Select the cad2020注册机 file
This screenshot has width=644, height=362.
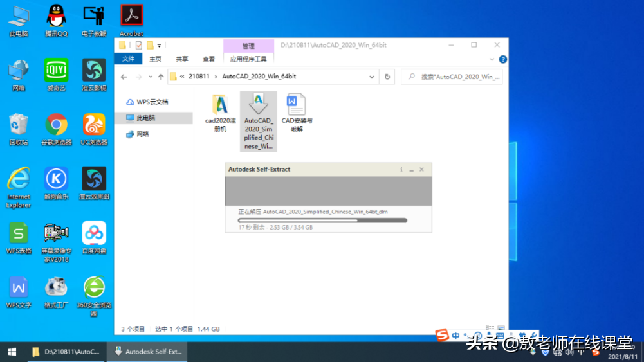click(x=220, y=113)
